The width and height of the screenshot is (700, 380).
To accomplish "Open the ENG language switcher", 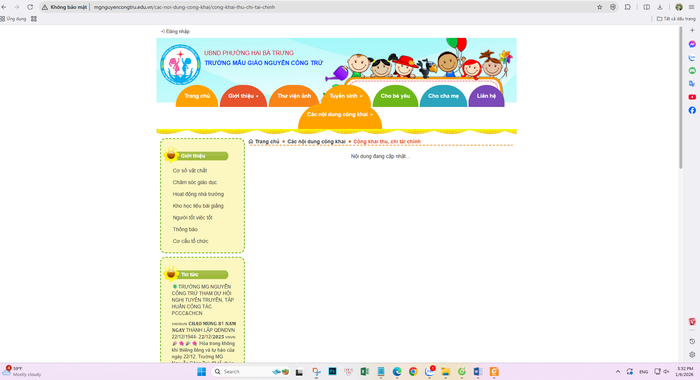I will (643, 372).
